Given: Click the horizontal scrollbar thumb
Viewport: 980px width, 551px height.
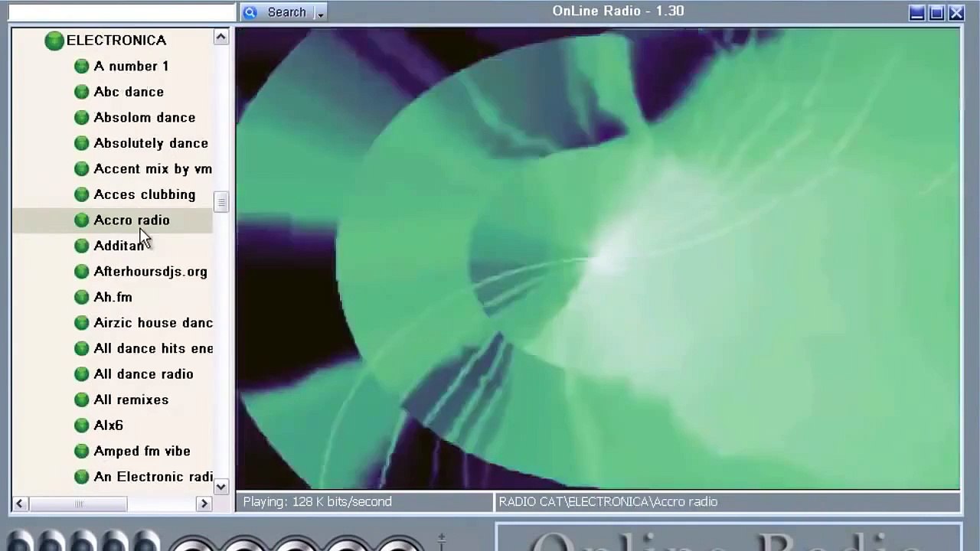Looking at the screenshot, I should (x=77, y=504).
